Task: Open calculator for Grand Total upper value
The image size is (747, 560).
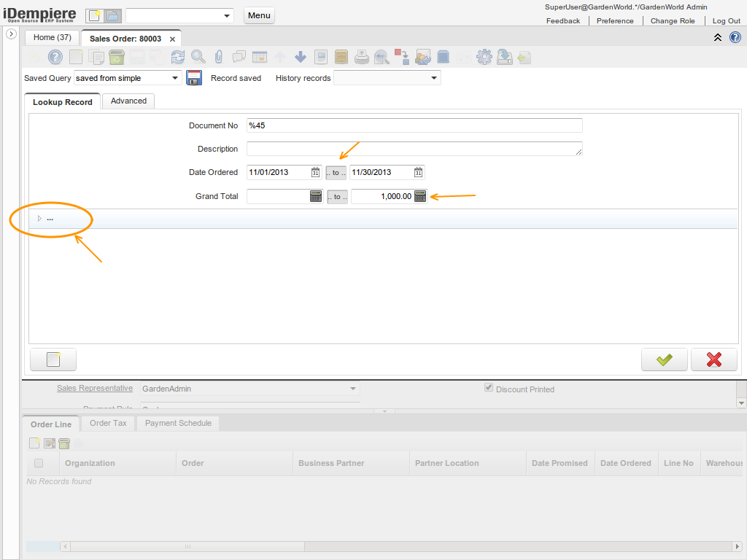Action: pyautogui.click(x=420, y=196)
